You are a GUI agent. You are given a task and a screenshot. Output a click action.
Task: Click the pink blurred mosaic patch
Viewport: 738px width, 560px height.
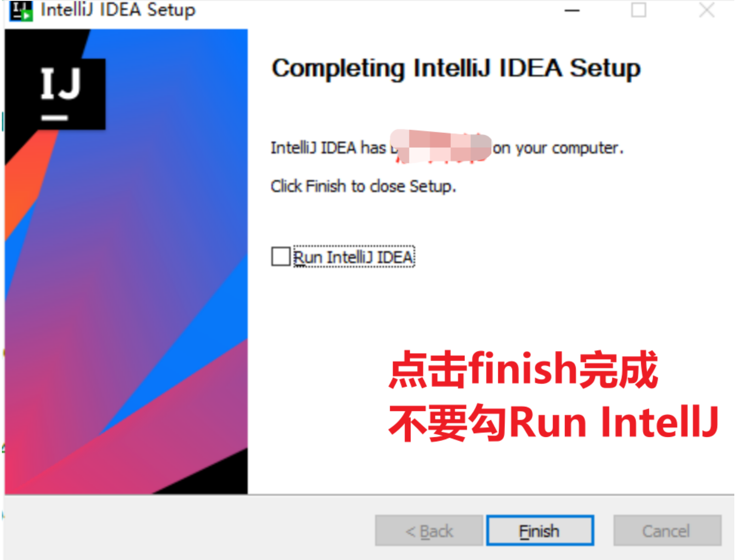(x=440, y=147)
